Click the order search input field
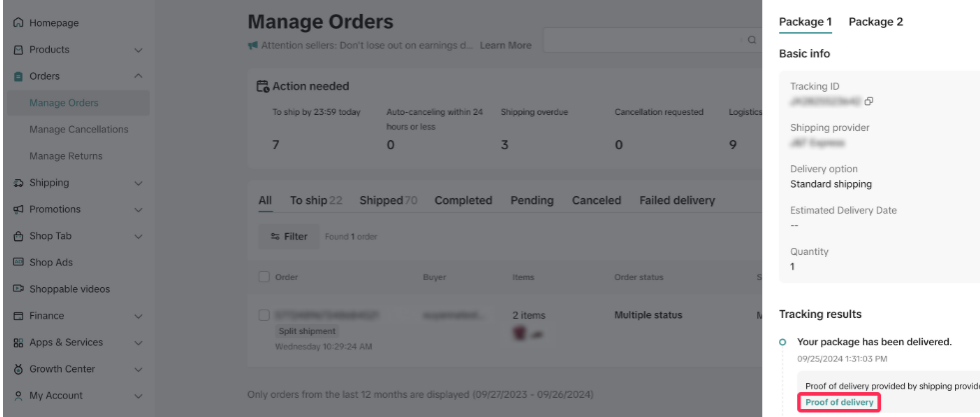The width and height of the screenshot is (980, 417). tap(639, 40)
